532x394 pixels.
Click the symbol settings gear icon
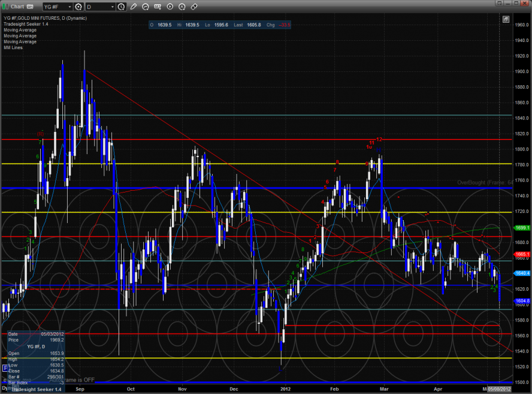pyautogui.click(x=78, y=7)
